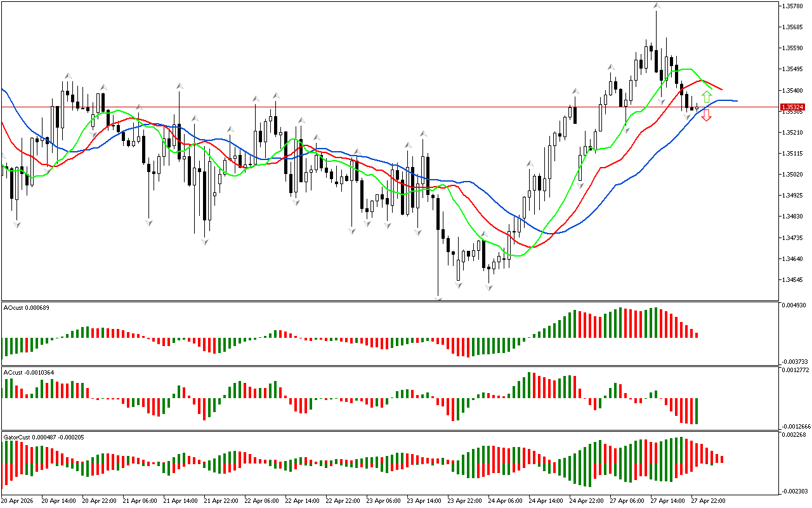Click the 27 Apr 22:00 time label
The width and height of the screenshot is (812, 508).
707,500
